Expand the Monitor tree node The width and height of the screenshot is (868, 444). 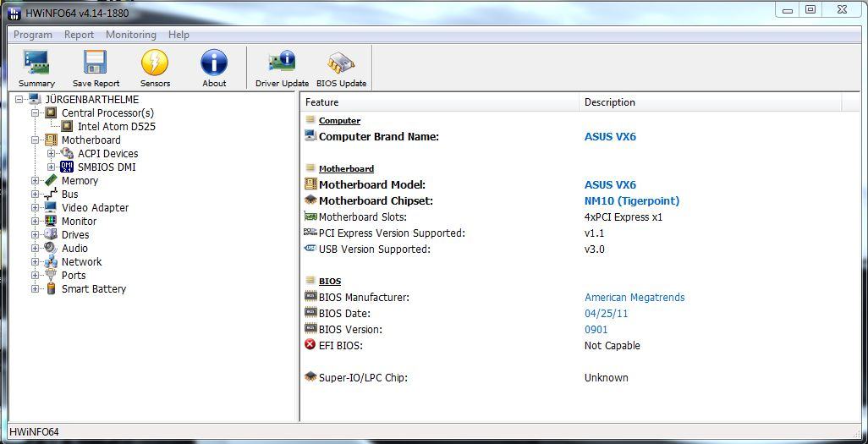tap(36, 221)
